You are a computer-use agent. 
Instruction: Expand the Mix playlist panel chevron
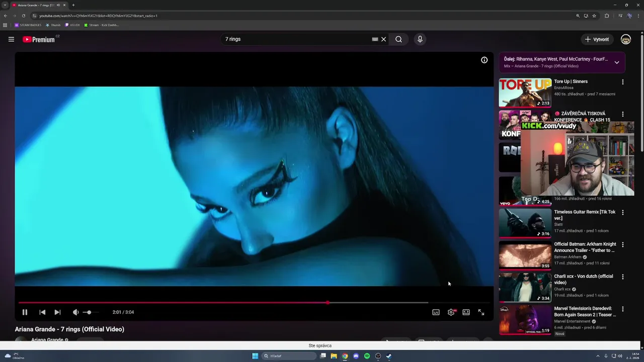coord(616,62)
